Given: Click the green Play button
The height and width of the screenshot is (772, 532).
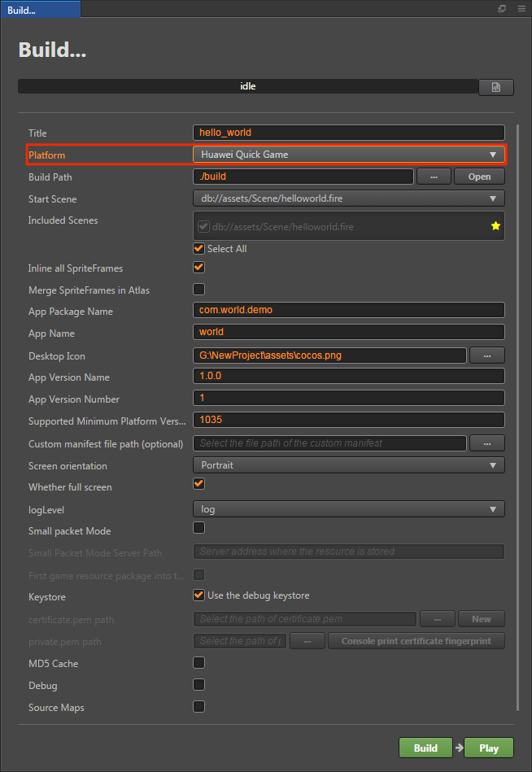Looking at the screenshot, I should [489, 748].
